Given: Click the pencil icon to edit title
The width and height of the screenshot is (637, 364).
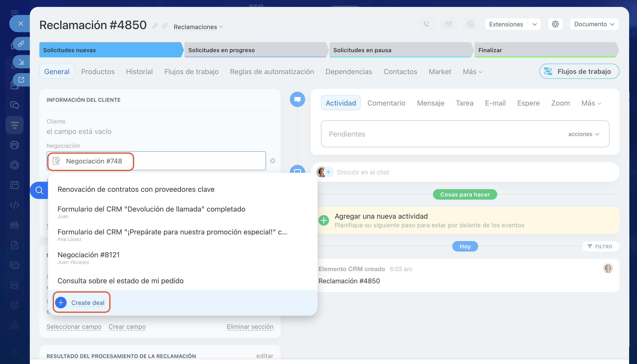Looking at the screenshot, I should coord(155,26).
